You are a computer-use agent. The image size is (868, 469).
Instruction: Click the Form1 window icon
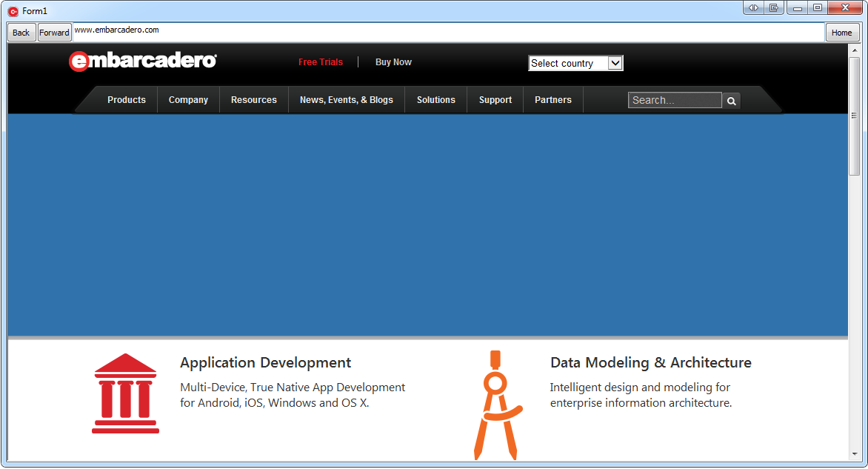pyautogui.click(x=13, y=11)
